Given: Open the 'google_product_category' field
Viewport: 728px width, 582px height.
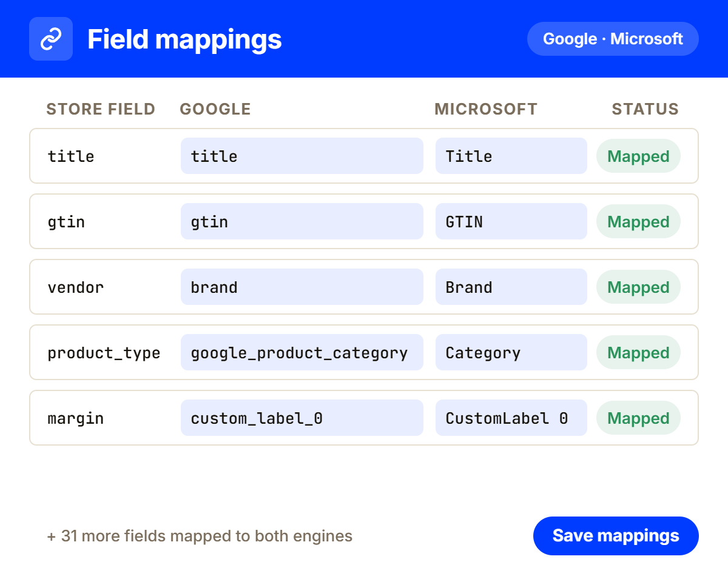Looking at the screenshot, I should (x=302, y=352).
